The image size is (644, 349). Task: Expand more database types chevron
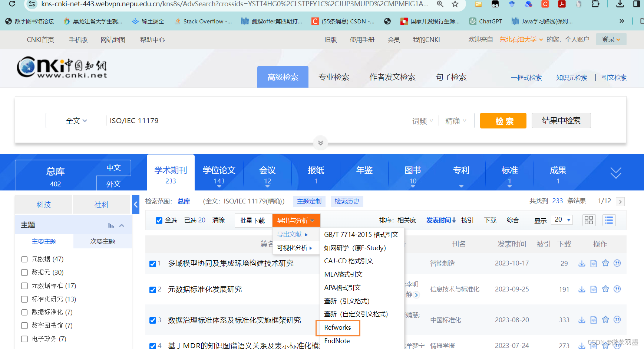coord(616,173)
